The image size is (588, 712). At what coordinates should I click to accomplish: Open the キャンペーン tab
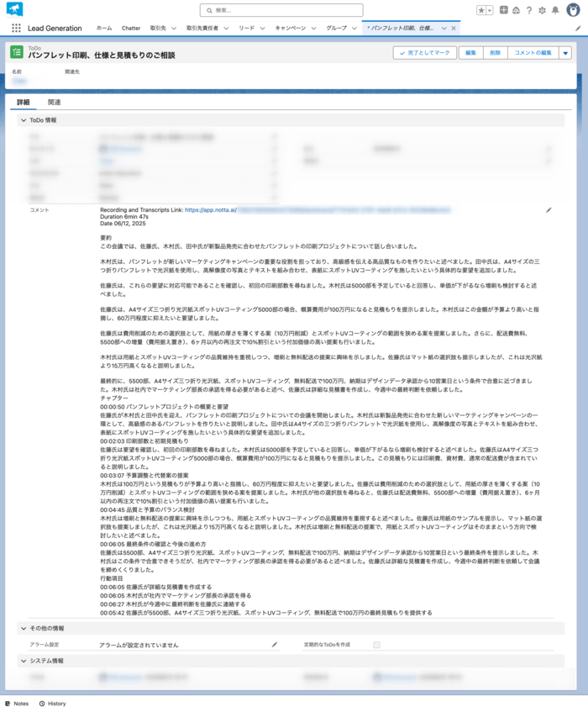pyautogui.click(x=291, y=28)
